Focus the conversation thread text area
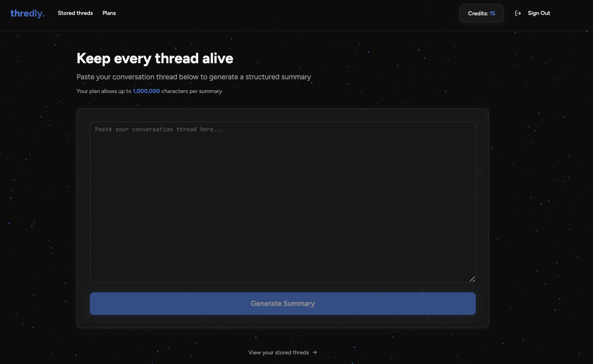 282,201
